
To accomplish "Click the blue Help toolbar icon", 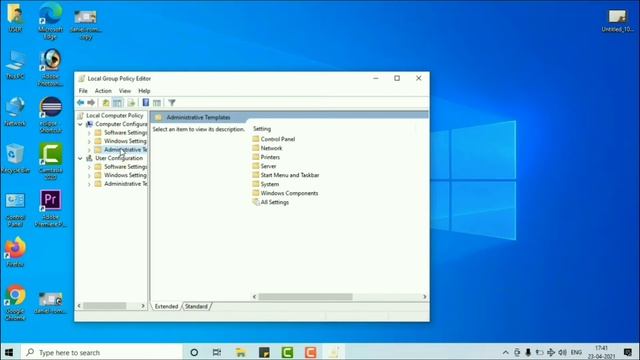I will pyautogui.click(x=145, y=102).
